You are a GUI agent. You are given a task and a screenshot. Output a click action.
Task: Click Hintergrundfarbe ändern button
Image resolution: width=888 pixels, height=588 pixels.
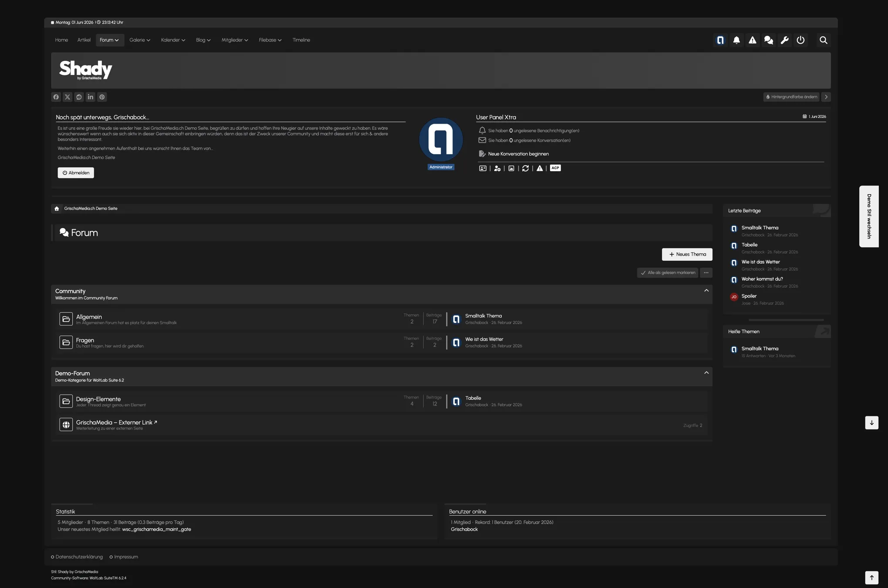[x=791, y=97]
